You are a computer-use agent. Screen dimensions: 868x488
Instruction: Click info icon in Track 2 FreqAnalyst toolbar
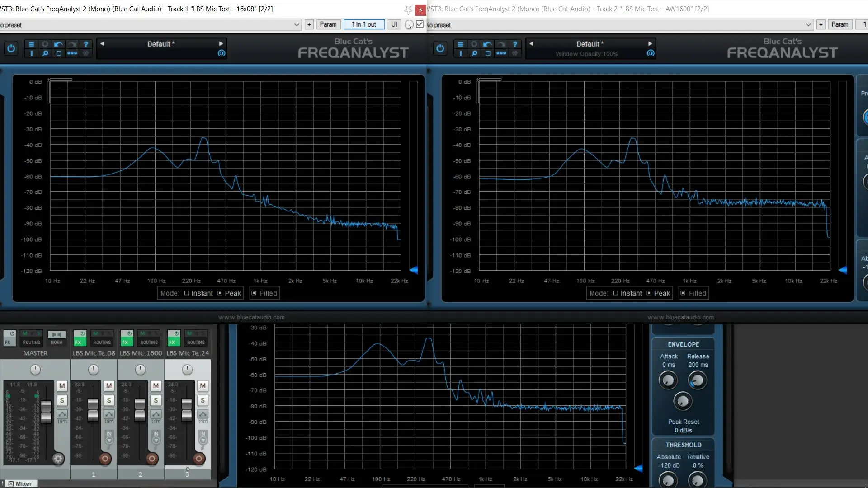click(x=460, y=53)
